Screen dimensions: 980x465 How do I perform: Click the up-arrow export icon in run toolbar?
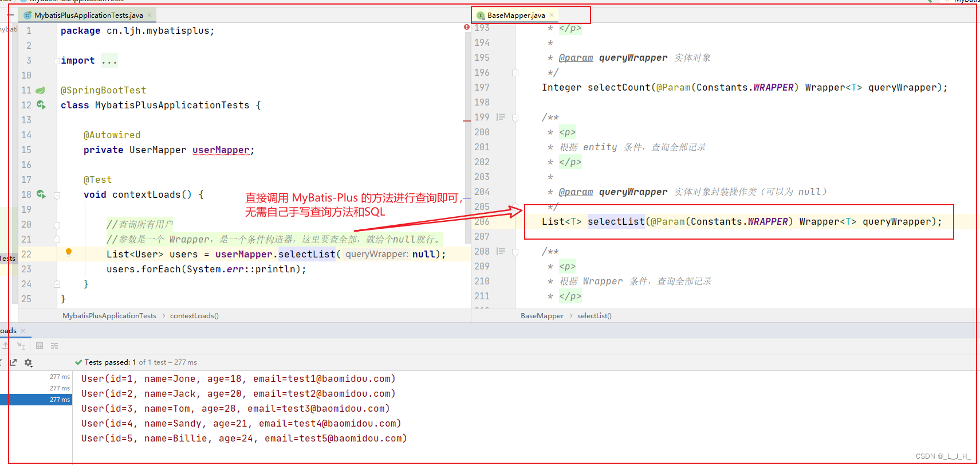click(5, 346)
